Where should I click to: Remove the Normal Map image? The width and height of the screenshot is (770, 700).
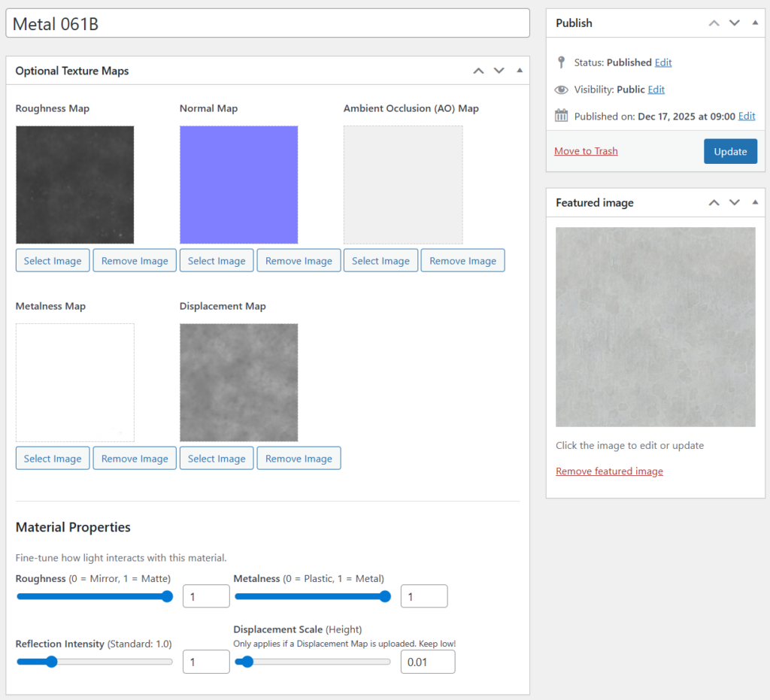(x=299, y=261)
